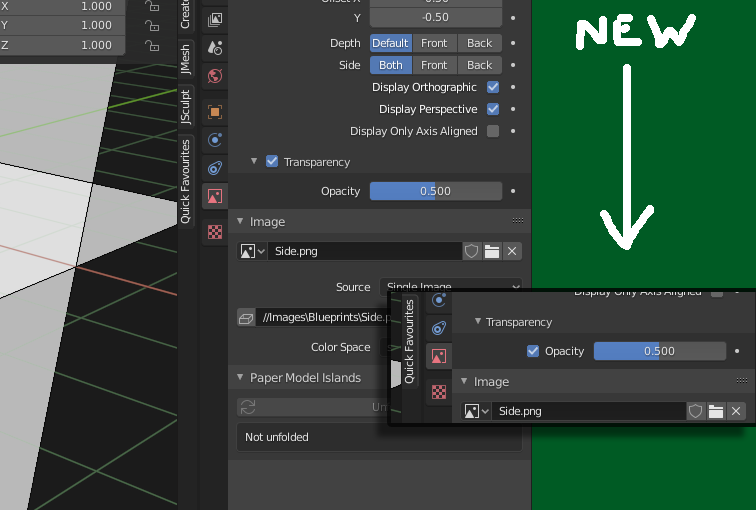Click the shield icon in inset mockup
Screen dimensions: 756x510
695,411
